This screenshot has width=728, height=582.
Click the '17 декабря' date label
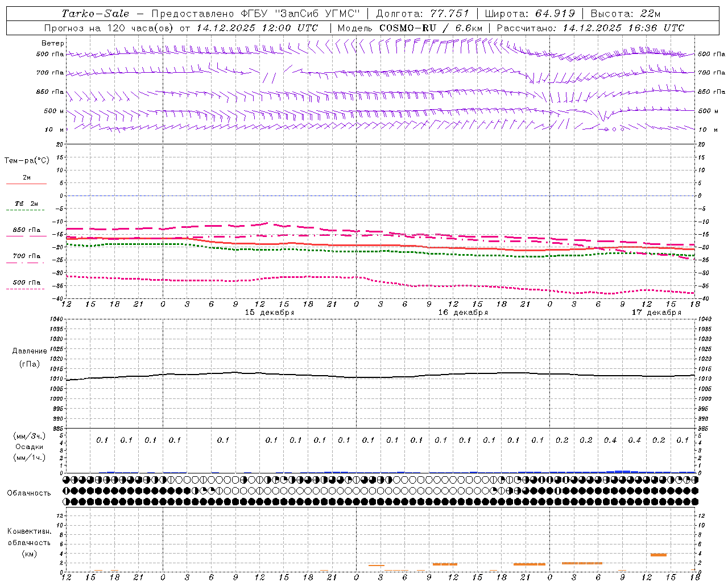pyautogui.click(x=656, y=313)
